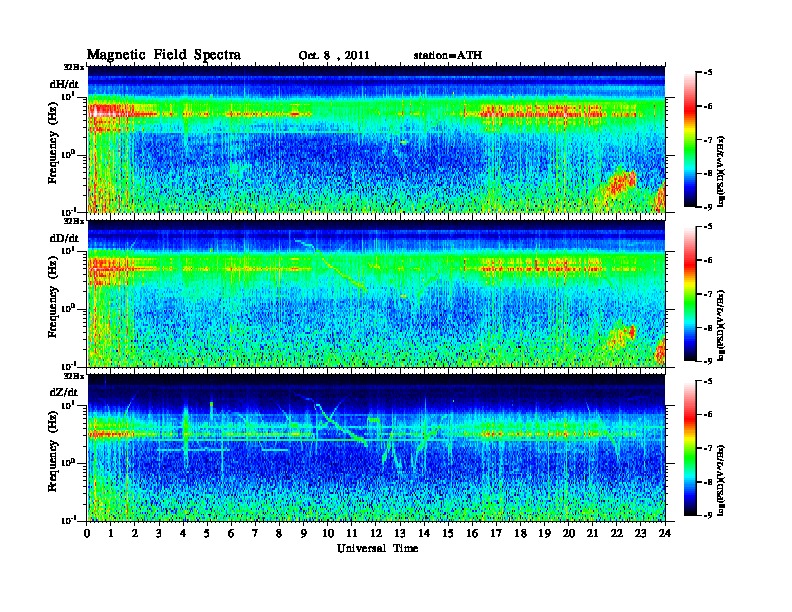Click the 10^0 frequency tick of dD/dt panel
792x612 pixels.
pos(69,308)
